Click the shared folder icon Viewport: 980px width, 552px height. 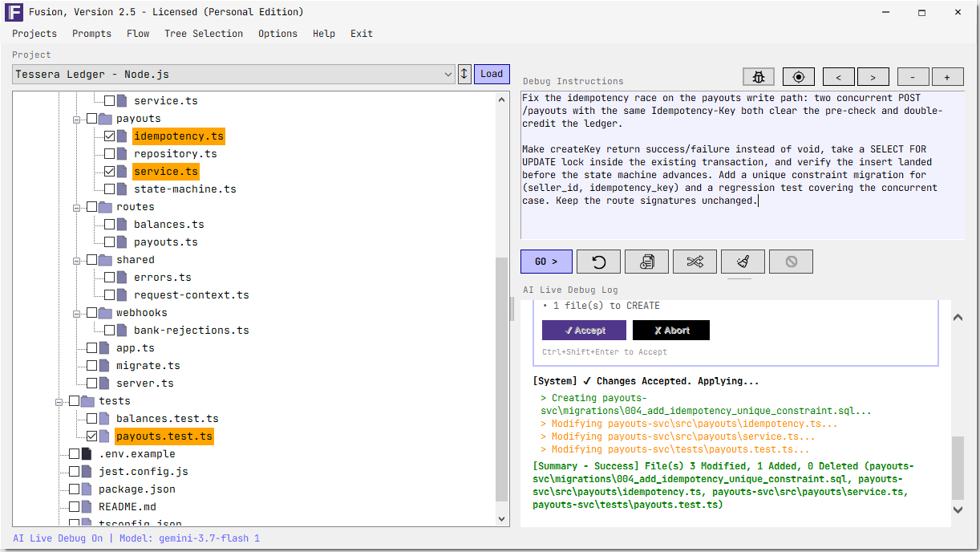[105, 260]
